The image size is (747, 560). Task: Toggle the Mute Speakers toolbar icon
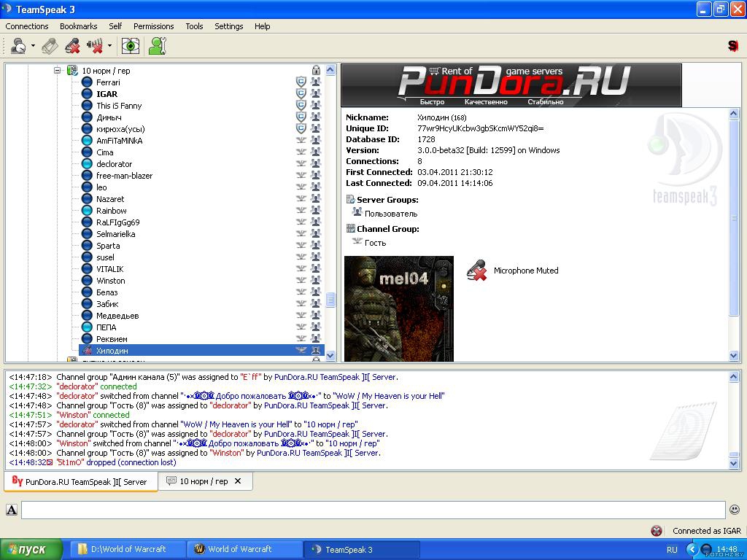(x=95, y=46)
